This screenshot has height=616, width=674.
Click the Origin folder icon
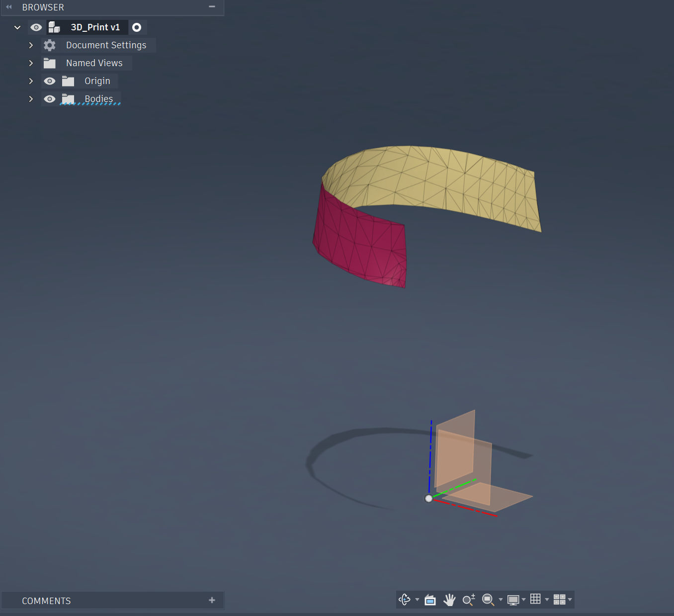pyautogui.click(x=68, y=81)
